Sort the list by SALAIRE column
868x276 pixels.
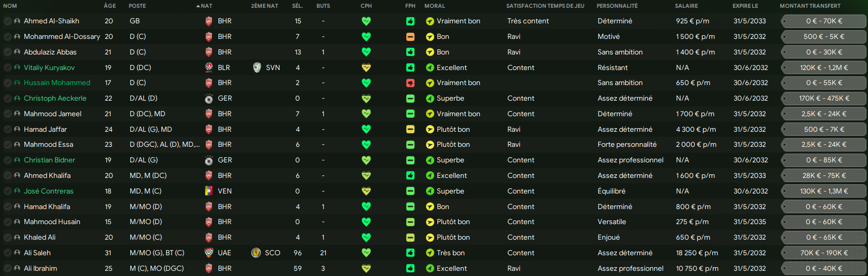click(686, 6)
